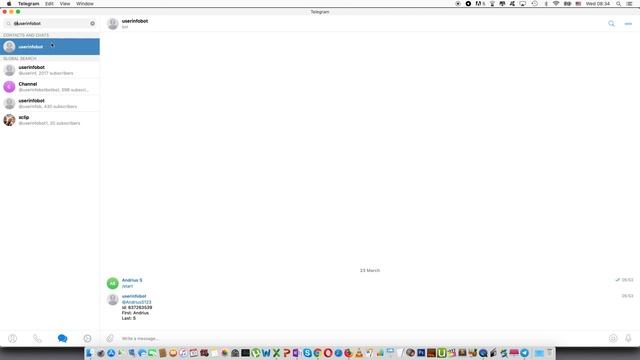The image size is (640, 360).
Task: Open the emoji picker in message bar
Action: (x=613, y=338)
